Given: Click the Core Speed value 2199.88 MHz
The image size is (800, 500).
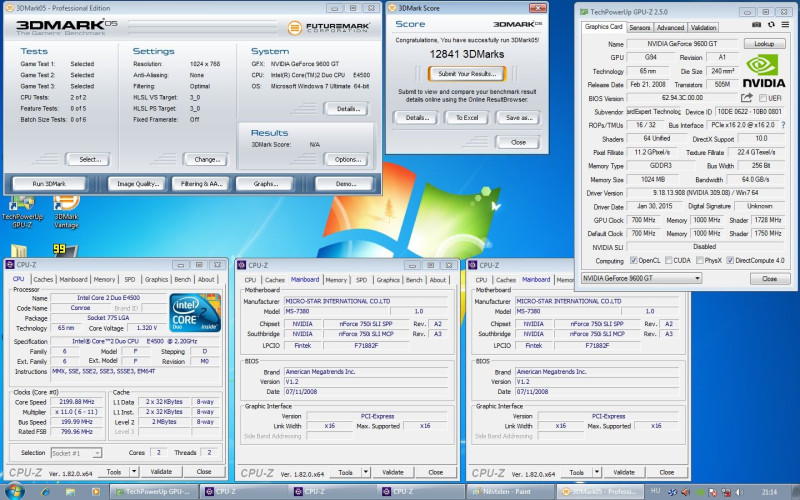Looking at the screenshot, I should point(77,402).
